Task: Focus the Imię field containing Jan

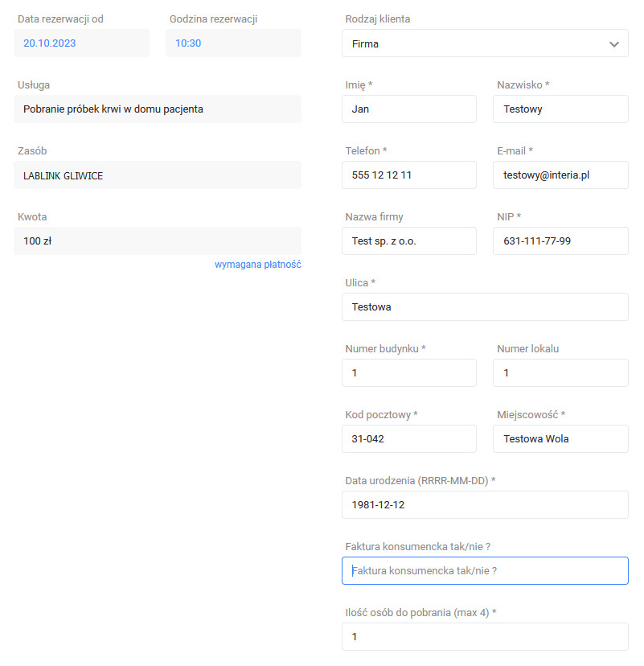Action: coord(408,109)
